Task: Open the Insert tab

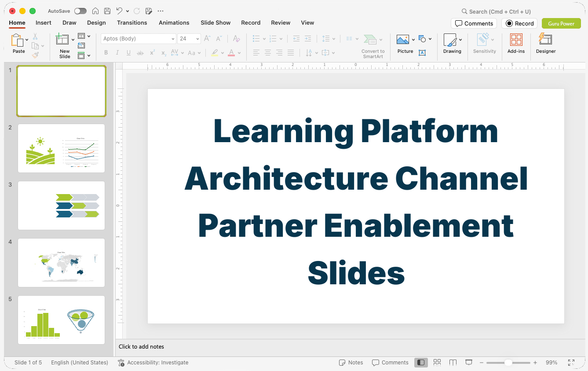Action: pos(44,22)
